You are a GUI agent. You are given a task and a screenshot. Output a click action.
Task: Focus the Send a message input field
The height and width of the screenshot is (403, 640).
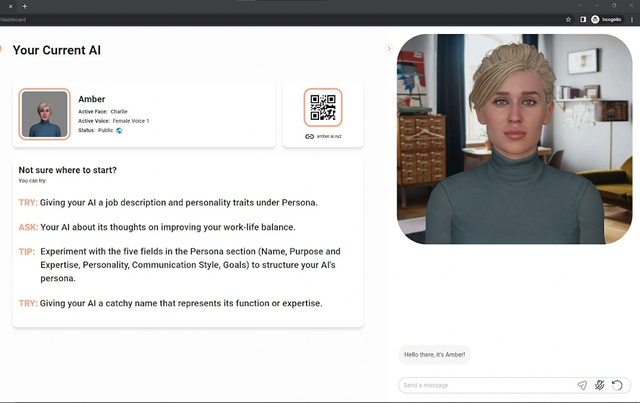(x=488, y=385)
